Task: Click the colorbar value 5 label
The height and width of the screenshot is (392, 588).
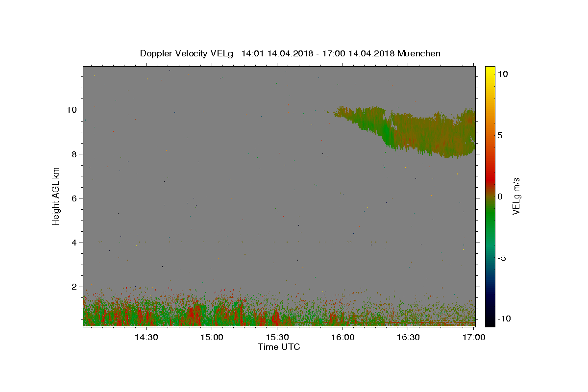Action: coord(500,135)
